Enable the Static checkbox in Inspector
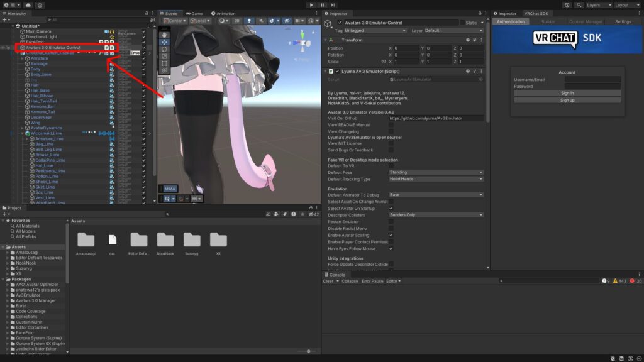The width and height of the screenshot is (644, 362). (461, 22)
